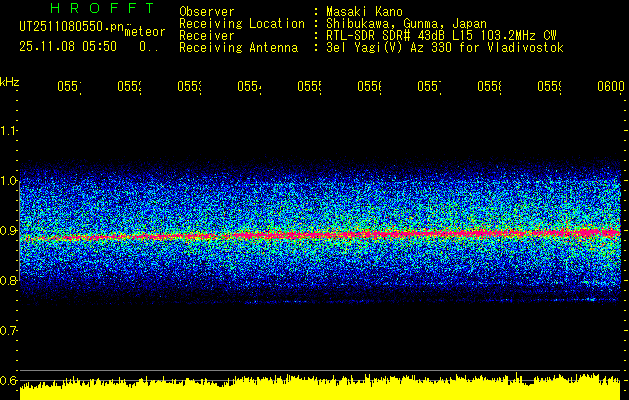Click the 0.8 frequency axis label
This screenshot has width=629, height=400.
point(9,280)
